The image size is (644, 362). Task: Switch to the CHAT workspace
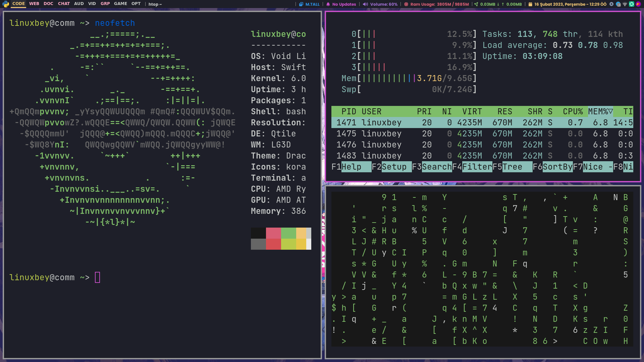64,4
